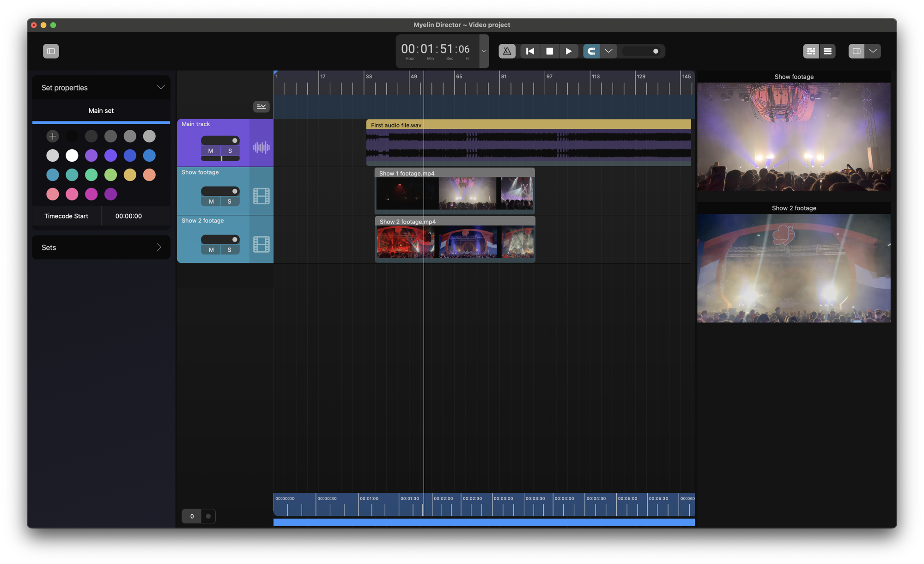Click the add custom color button
The width and height of the screenshot is (924, 564).
click(x=53, y=136)
